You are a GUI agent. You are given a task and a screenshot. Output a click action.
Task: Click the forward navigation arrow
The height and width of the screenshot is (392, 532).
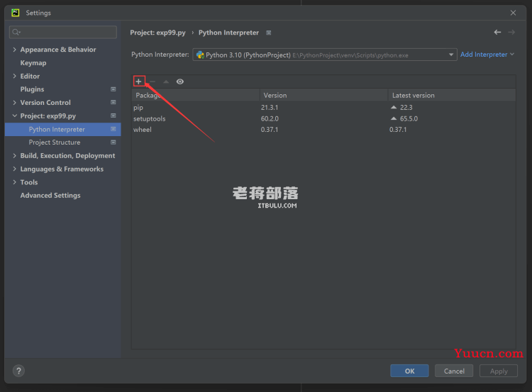coord(511,32)
